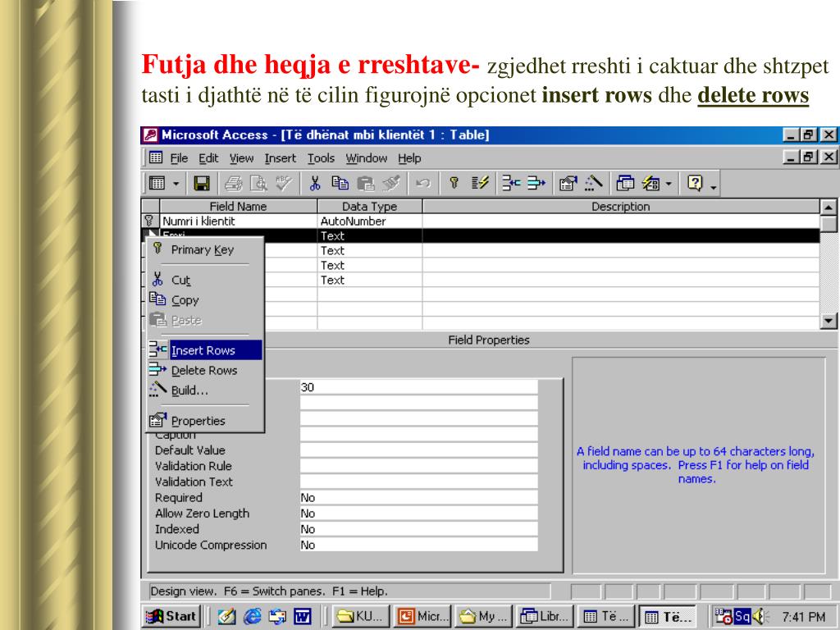Click the Numri i klientit field name
Viewport: 840px width, 630px height.
coord(239,221)
